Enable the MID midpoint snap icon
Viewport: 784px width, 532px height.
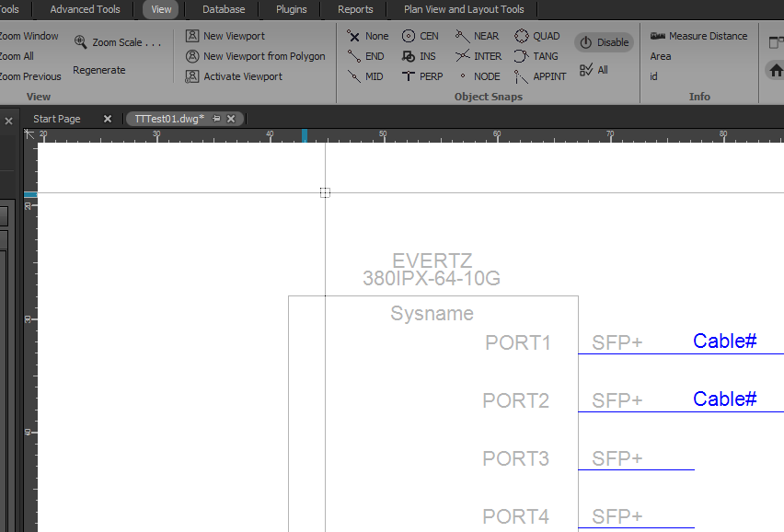click(x=353, y=76)
